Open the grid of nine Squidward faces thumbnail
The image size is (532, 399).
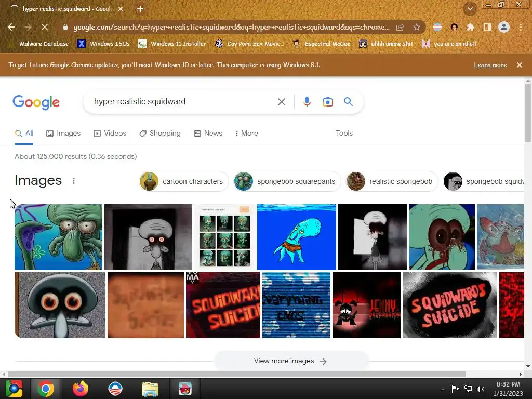[224, 237]
